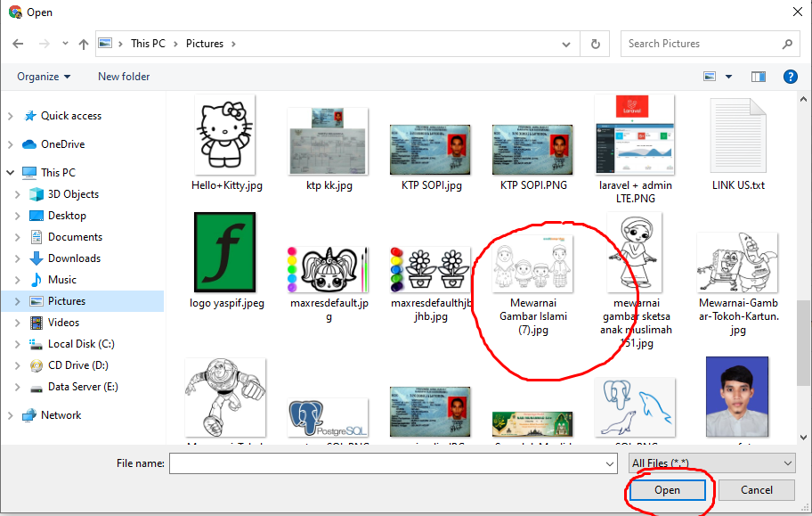Viewport: 812px width, 516px height.
Task: Expand the Network tree node
Action: coord(11,415)
